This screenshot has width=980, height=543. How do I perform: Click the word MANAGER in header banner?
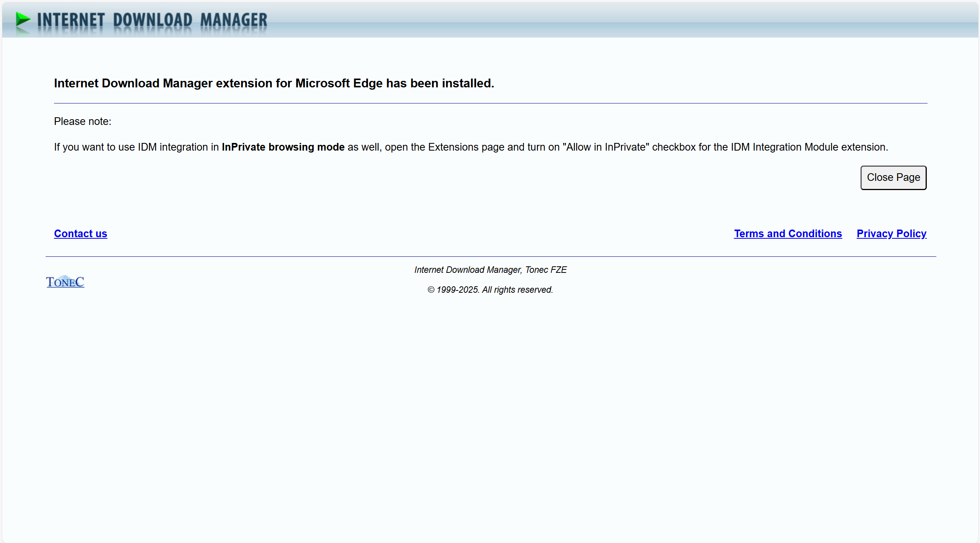234,20
